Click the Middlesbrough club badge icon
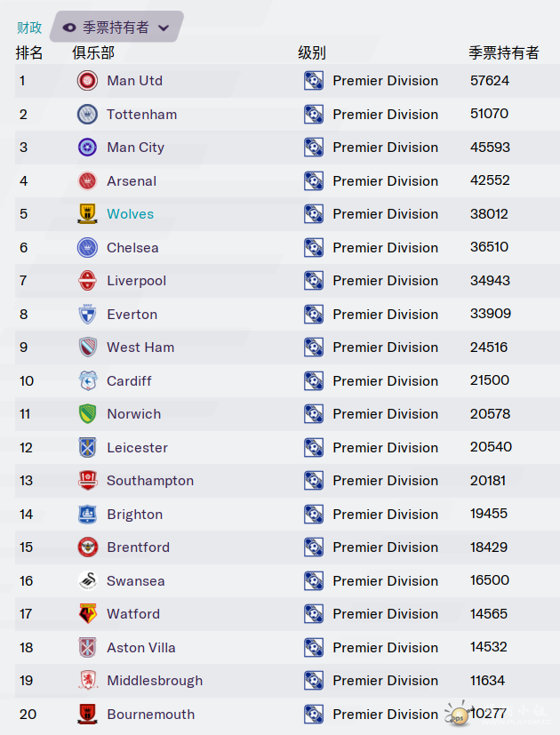The height and width of the screenshot is (735, 560). [x=87, y=681]
